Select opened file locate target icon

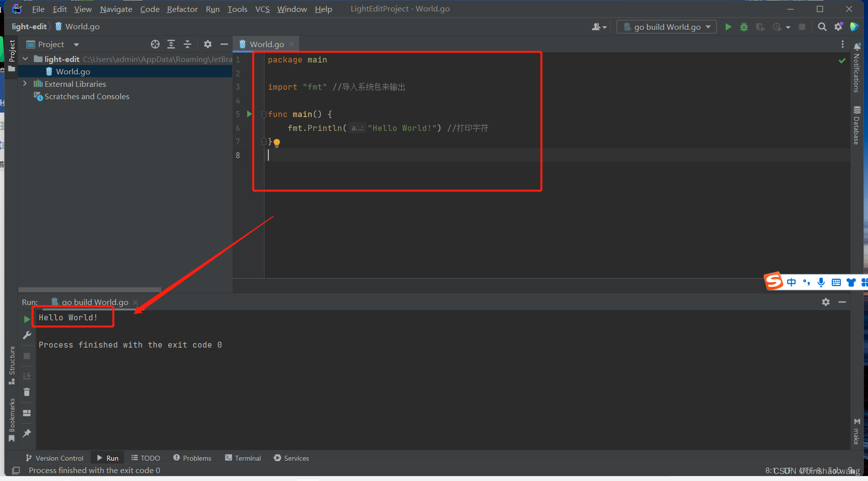[x=155, y=44]
